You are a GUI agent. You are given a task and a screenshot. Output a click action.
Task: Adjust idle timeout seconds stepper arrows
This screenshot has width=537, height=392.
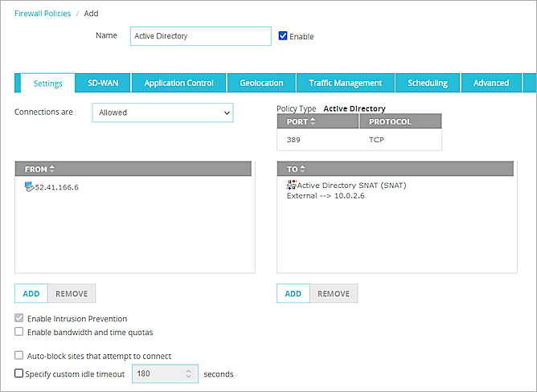tap(189, 374)
